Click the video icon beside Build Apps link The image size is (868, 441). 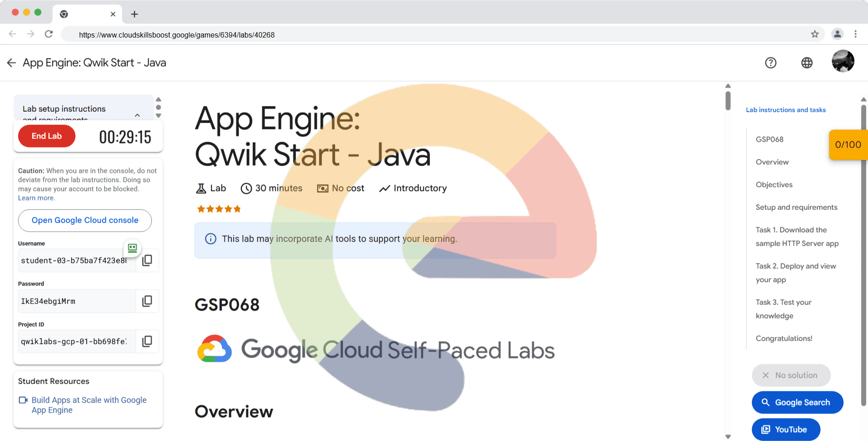[x=23, y=400]
